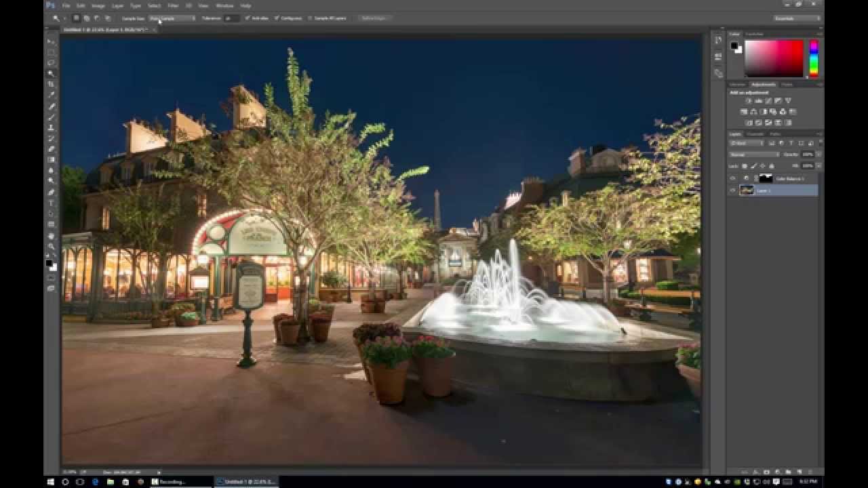Click the Color panel color field
The height and width of the screenshot is (488, 868).
pyautogui.click(x=774, y=58)
